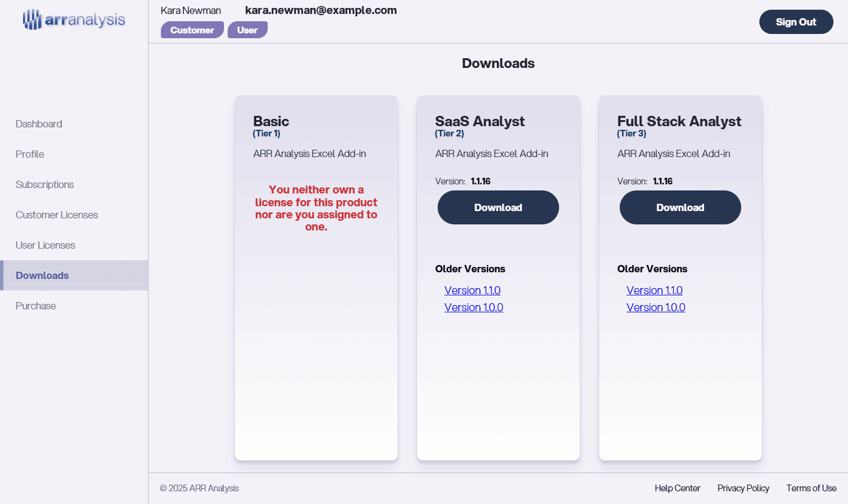
Task: Open the User Licenses page
Action: click(45, 245)
